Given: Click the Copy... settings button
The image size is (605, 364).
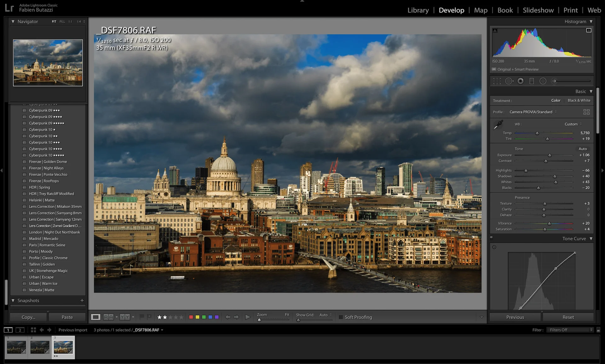Looking at the screenshot, I should pos(28,317).
